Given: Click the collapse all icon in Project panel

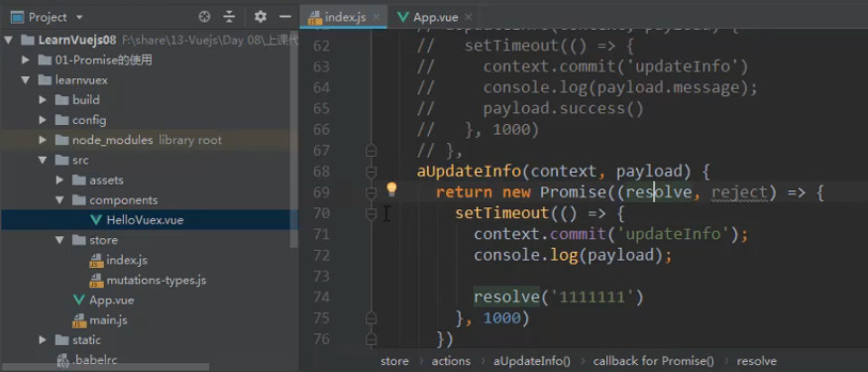Looking at the screenshot, I should (x=229, y=17).
